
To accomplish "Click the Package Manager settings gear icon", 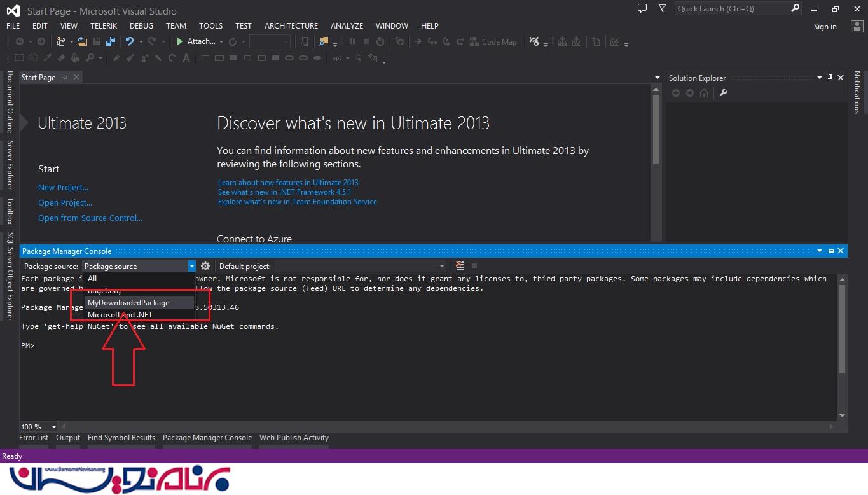I will (x=205, y=266).
